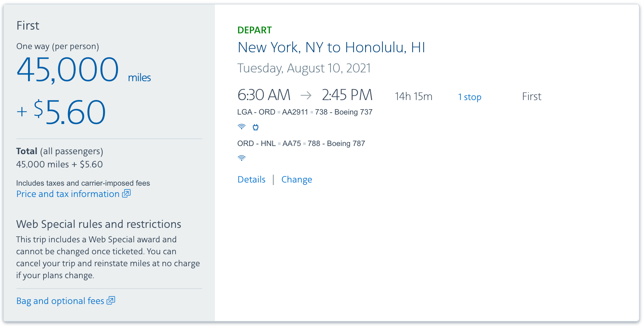Click the external link icon beside Bag and optional fees
Viewport: 644px width, 326px height.
click(111, 300)
